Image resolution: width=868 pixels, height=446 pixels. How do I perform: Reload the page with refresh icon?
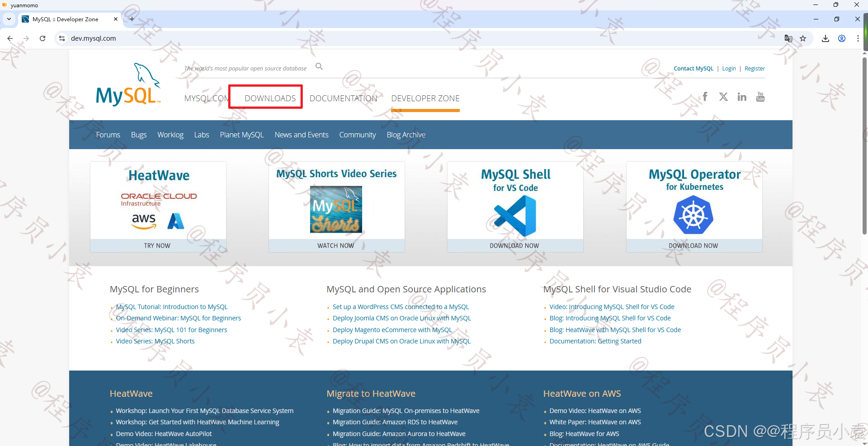click(42, 38)
